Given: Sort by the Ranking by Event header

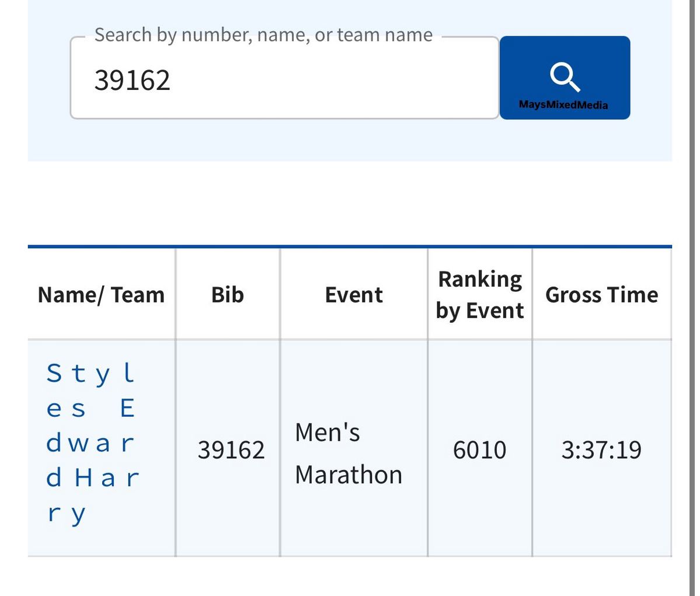Looking at the screenshot, I should click(x=480, y=295).
